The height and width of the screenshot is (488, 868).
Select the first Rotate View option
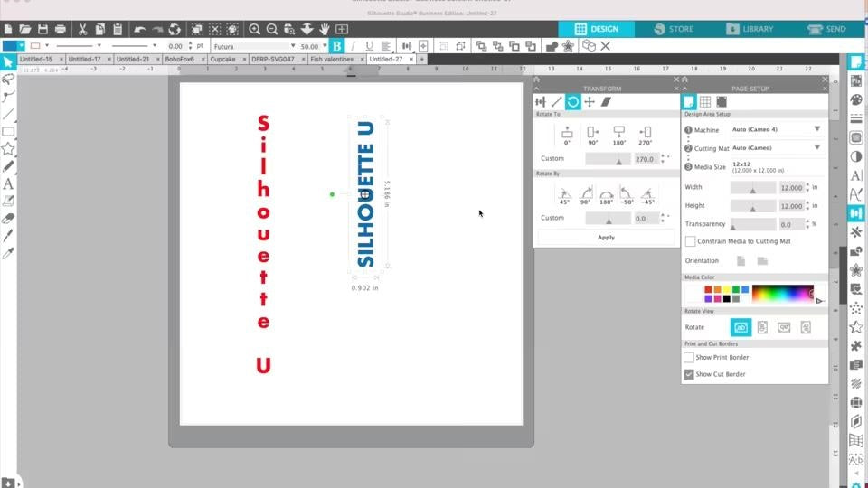coord(741,327)
